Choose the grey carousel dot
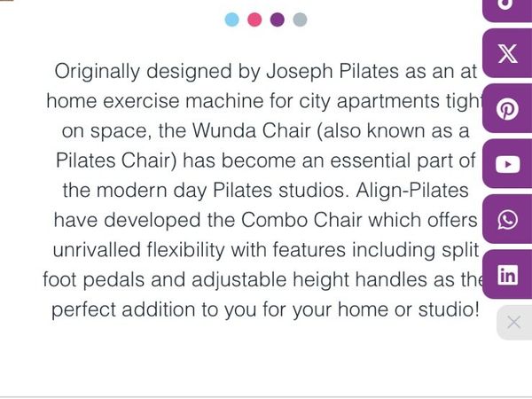The width and height of the screenshot is (532, 399). tap(300, 20)
